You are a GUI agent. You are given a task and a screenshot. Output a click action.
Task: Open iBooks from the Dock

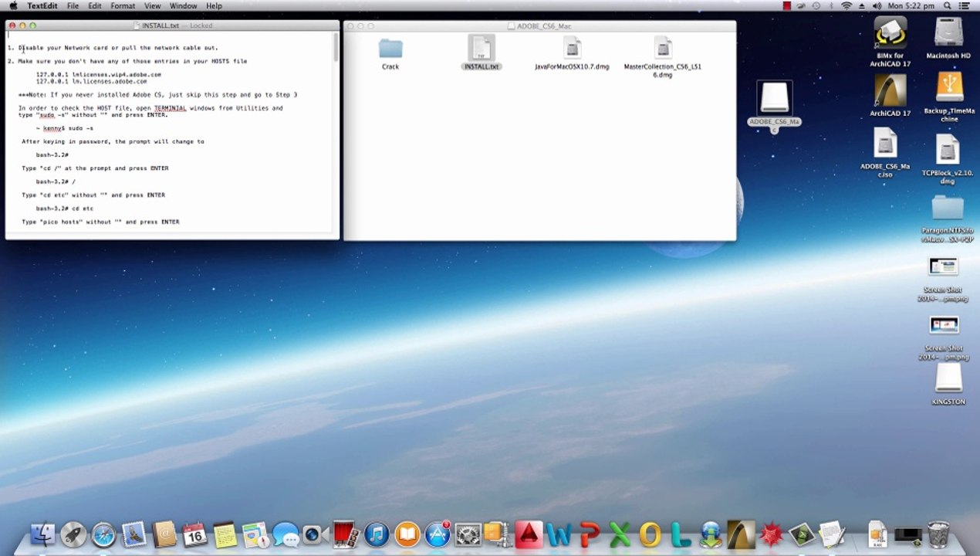coord(407,534)
